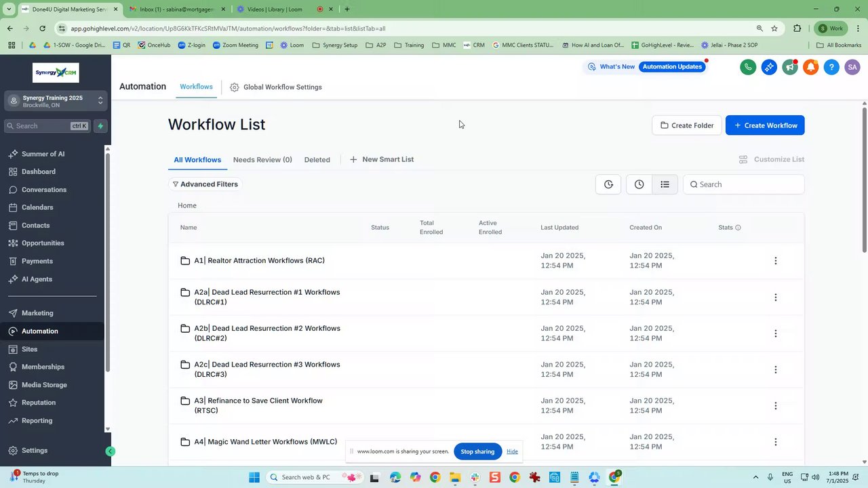Open Chrome tab search dropdown arrow

9,9
